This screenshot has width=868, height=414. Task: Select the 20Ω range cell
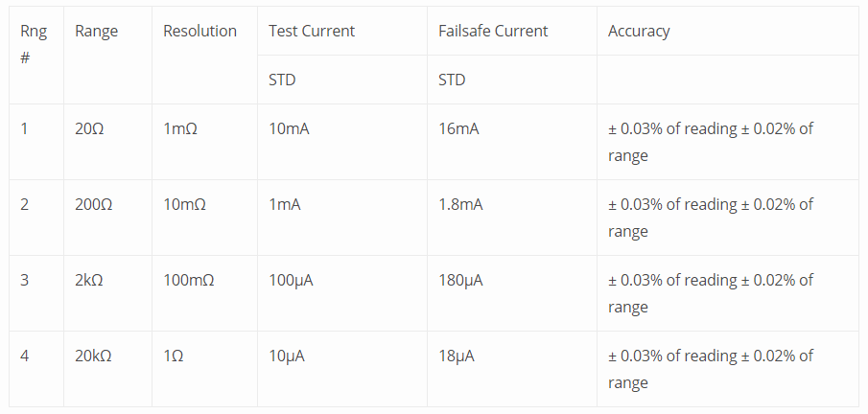[x=89, y=128]
